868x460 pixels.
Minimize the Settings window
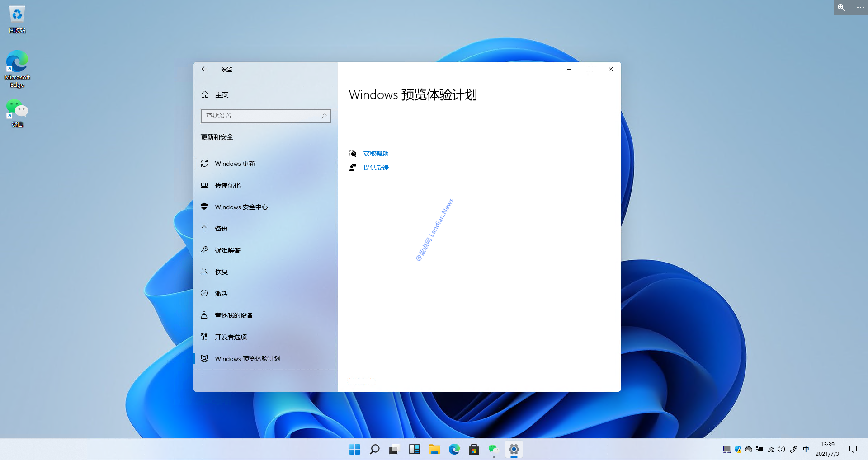(x=569, y=69)
